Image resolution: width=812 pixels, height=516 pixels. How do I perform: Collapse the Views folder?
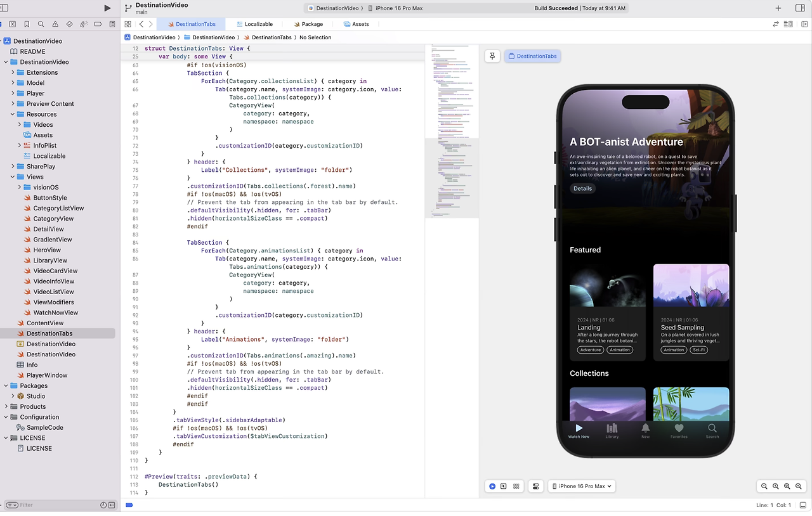pos(13,177)
